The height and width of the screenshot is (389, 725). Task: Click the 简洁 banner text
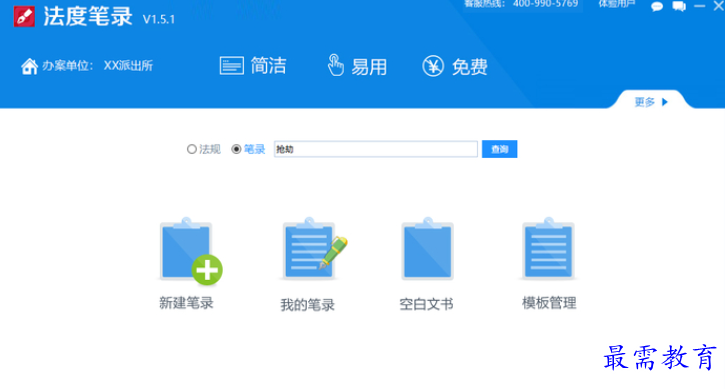pos(269,66)
